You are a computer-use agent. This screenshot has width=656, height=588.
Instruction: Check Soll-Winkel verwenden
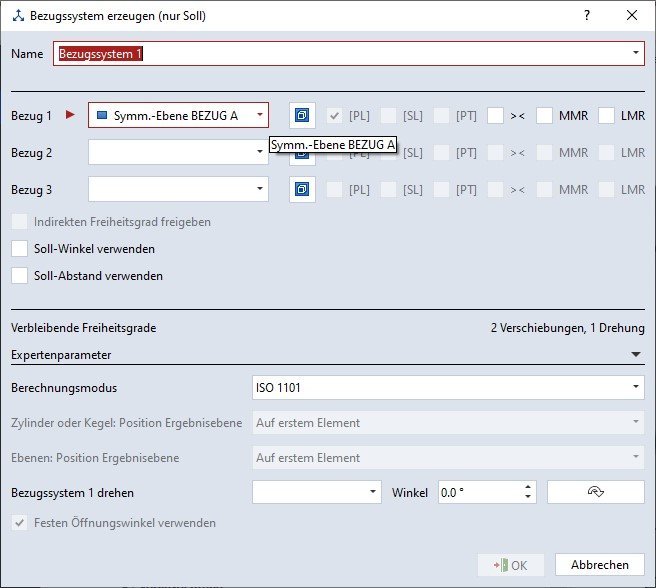19,248
